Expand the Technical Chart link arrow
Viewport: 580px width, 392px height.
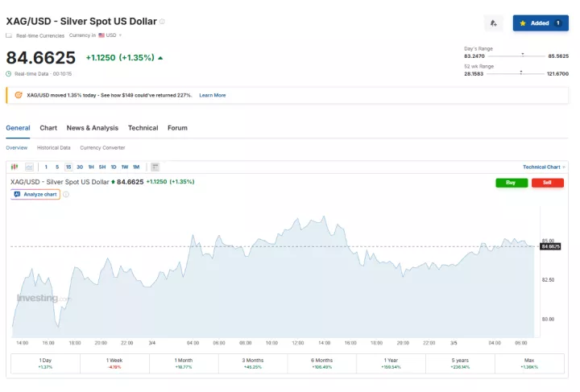click(563, 167)
